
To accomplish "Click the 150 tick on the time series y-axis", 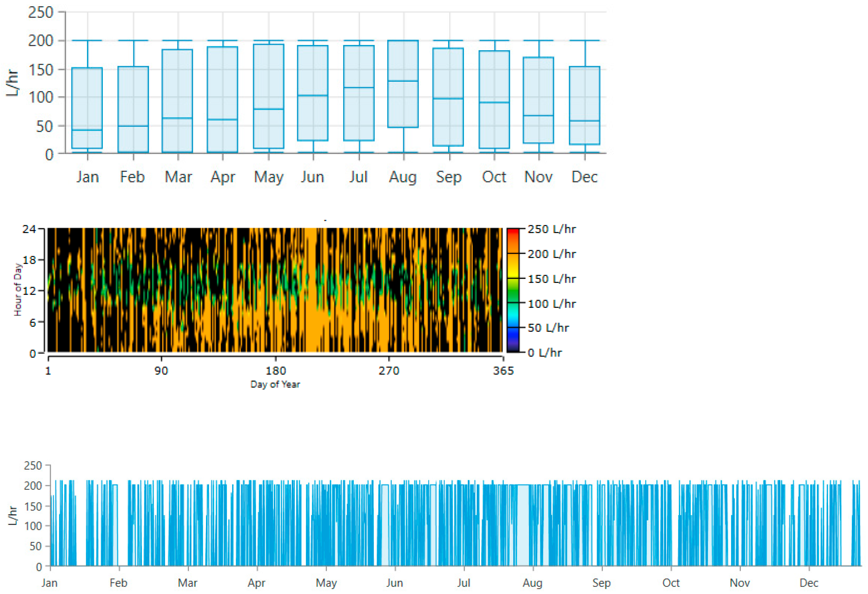I will tap(33, 506).
